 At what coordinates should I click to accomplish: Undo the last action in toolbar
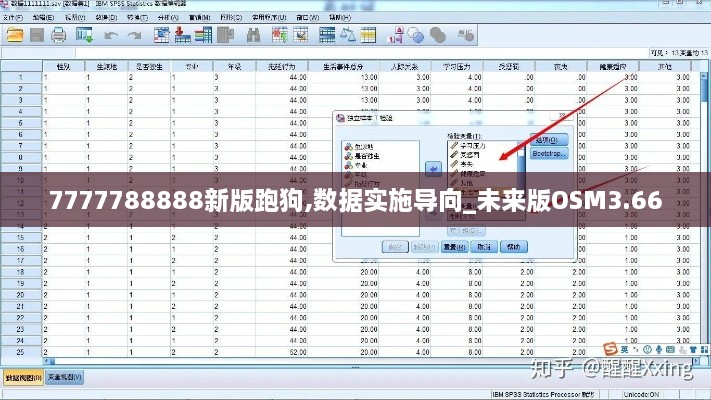(x=111, y=35)
